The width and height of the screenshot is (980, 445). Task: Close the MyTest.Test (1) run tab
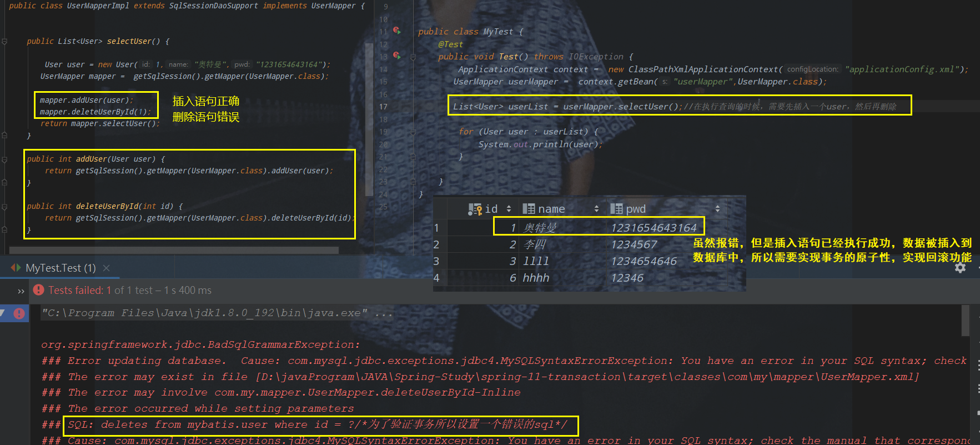pyautogui.click(x=106, y=268)
